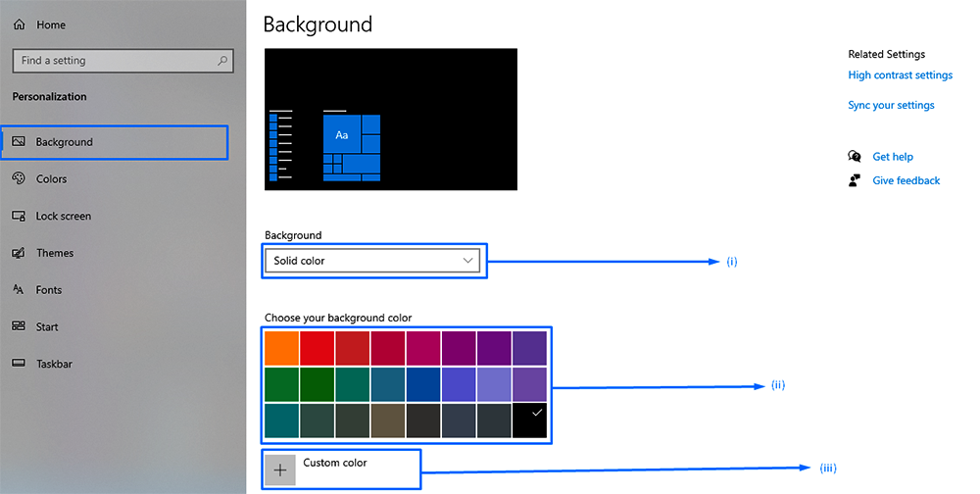This screenshot has width=980, height=494.
Task: Click the Fonts icon in sidebar
Action: point(18,290)
